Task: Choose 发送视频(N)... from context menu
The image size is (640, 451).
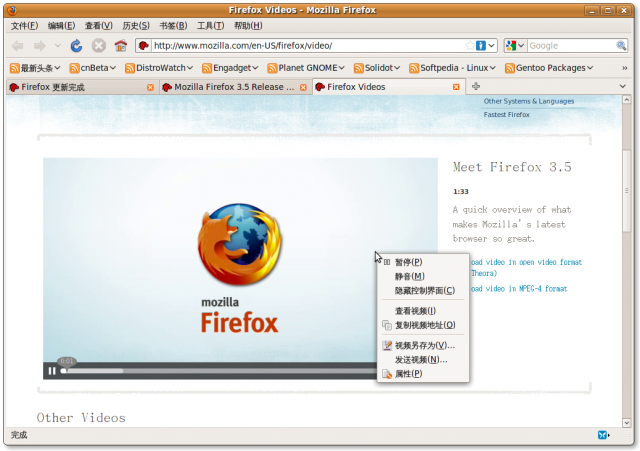Action: tap(423, 360)
